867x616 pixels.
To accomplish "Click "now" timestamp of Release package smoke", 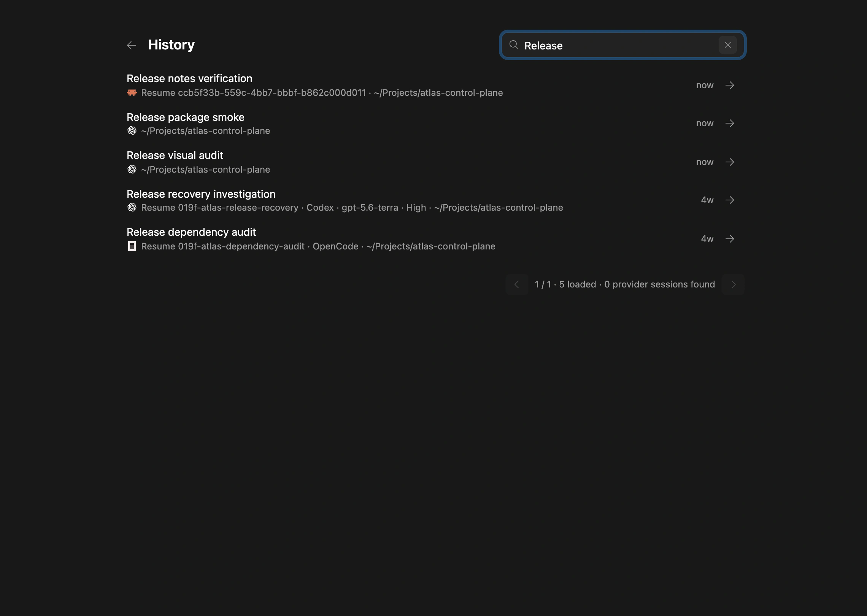I will tap(705, 123).
